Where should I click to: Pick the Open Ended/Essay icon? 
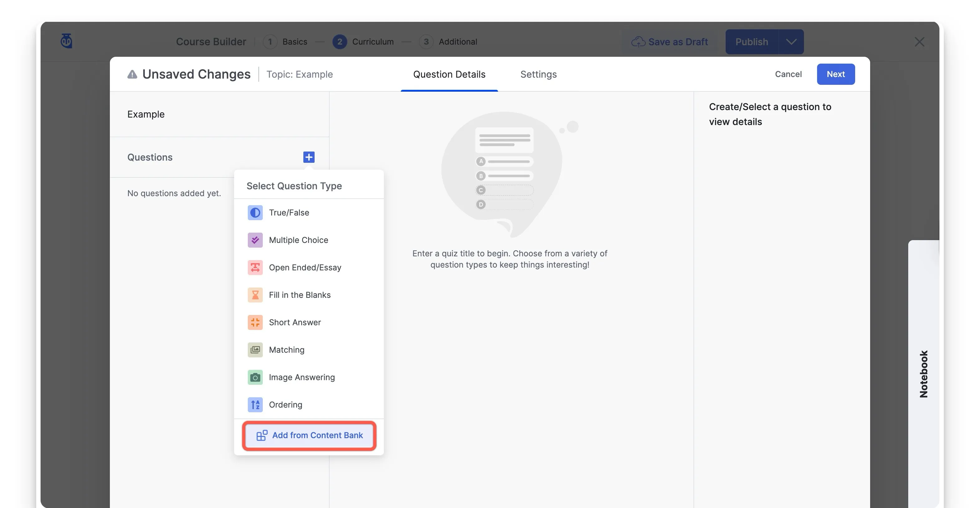coord(255,267)
